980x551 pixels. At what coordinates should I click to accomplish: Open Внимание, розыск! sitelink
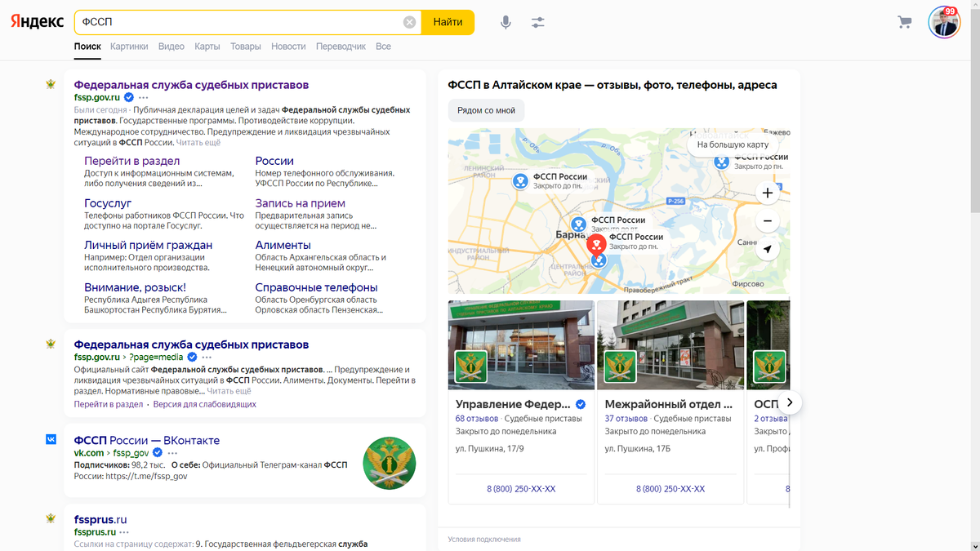pos(135,287)
